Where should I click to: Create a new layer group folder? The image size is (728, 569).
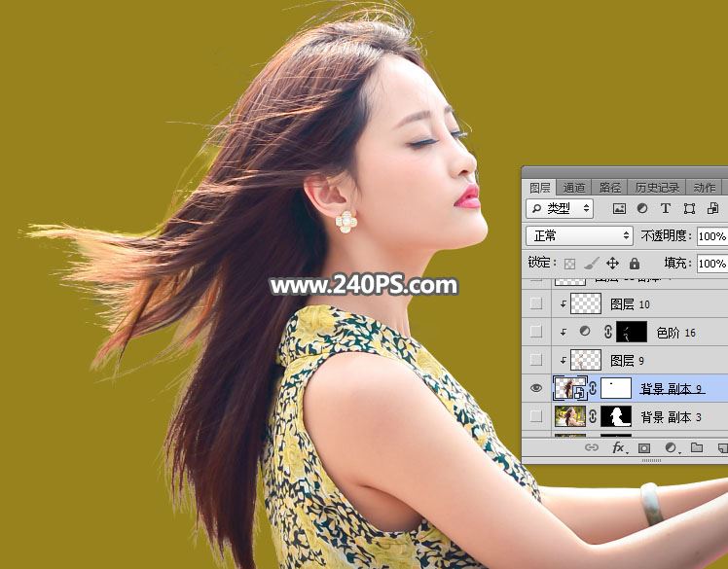[x=697, y=447]
